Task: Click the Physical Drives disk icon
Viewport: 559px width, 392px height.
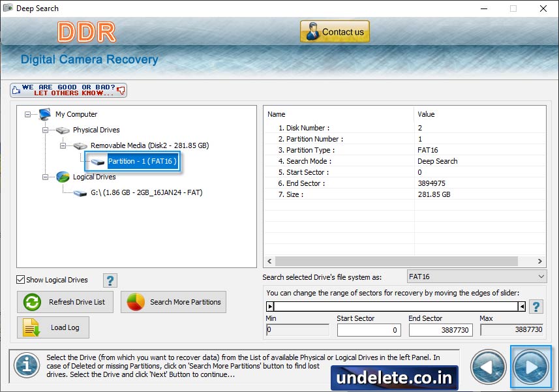Action: [63, 130]
